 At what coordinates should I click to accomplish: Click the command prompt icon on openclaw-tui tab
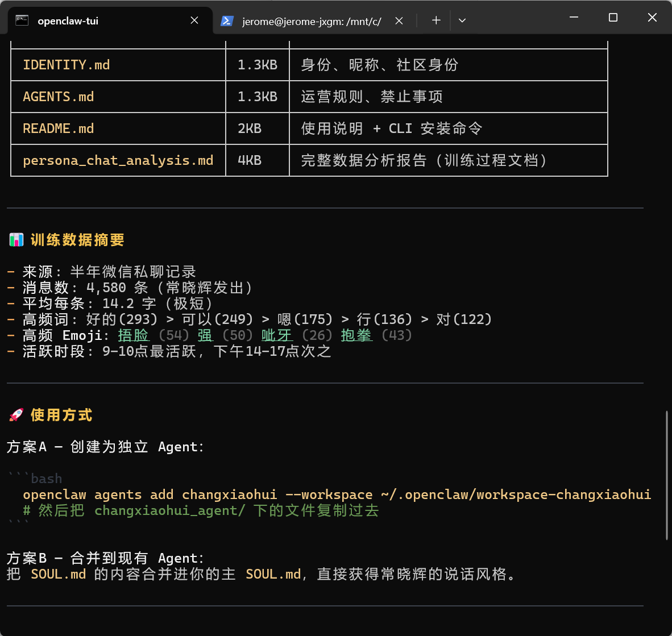[22, 20]
